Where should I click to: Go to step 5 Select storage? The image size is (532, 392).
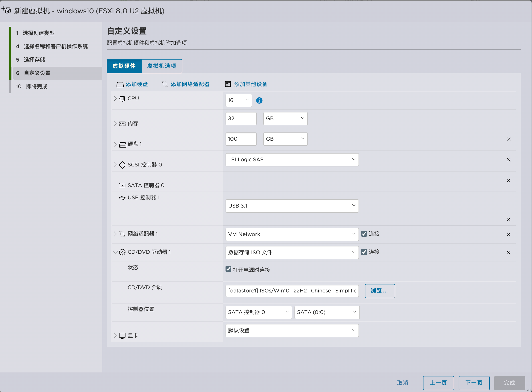click(34, 60)
